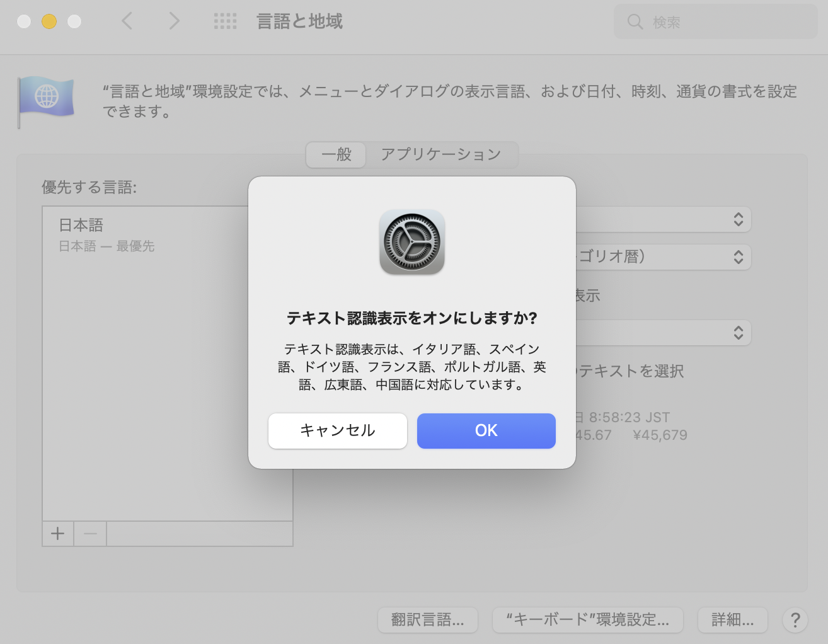Click the System Preferences gear icon in the dialog
Viewport: 828px width, 644px height.
(x=412, y=243)
